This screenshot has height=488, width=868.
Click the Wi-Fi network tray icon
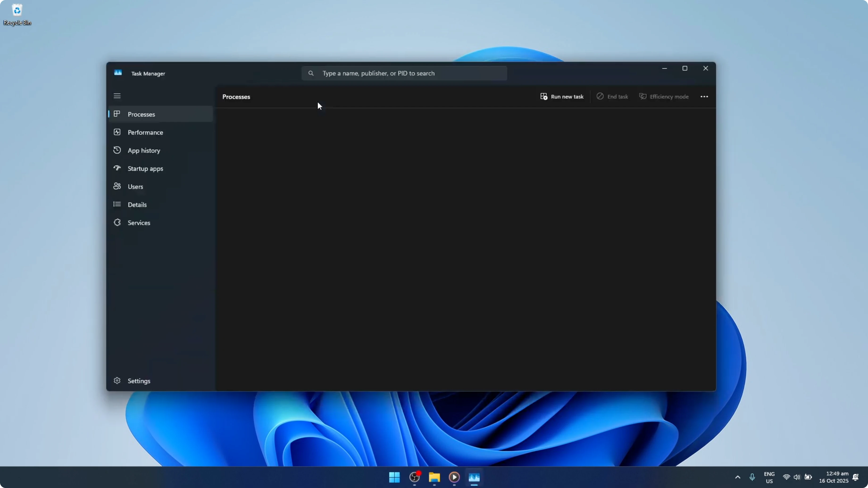pyautogui.click(x=786, y=477)
